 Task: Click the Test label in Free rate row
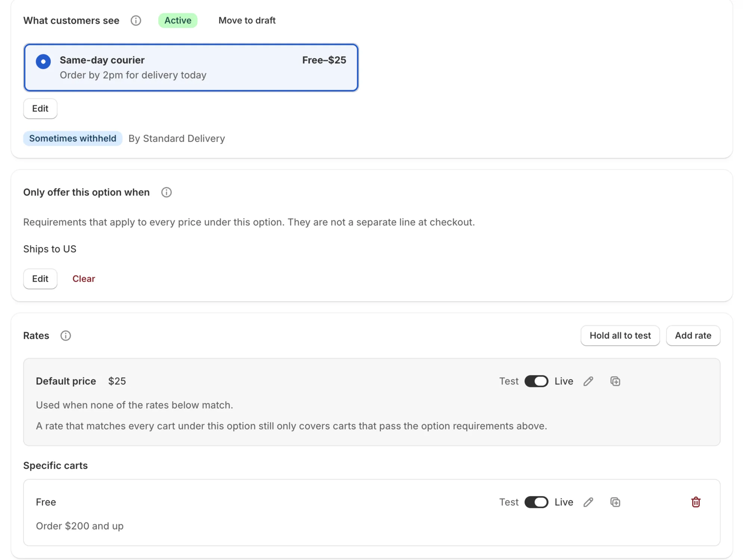coord(509,502)
